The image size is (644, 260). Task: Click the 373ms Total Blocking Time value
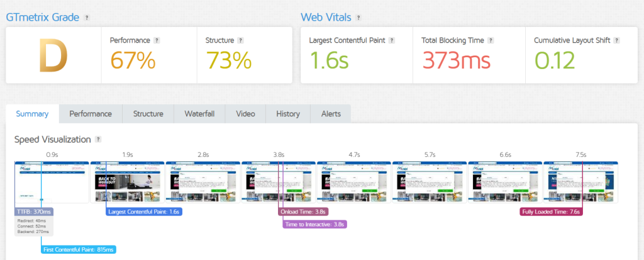[x=457, y=60]
